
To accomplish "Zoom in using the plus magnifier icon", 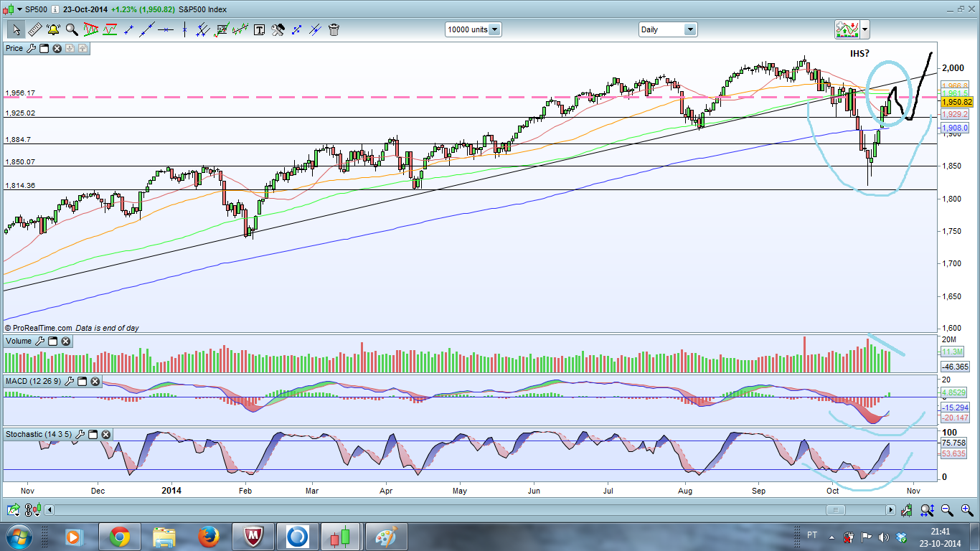I will pyautogui.click(x=966, y=510).
